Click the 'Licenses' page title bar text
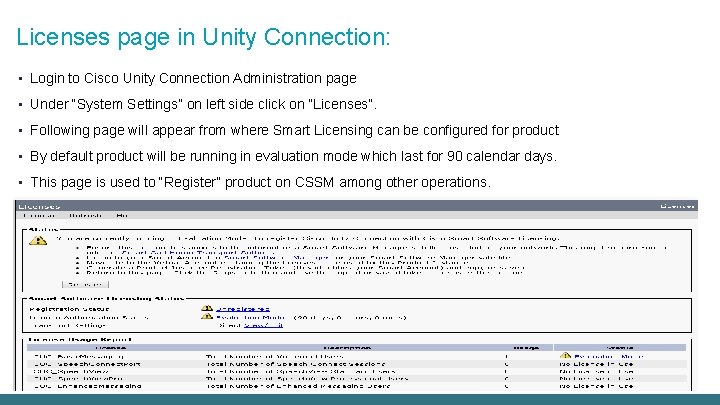This screenshot has width=720, height=405. coord(39,206)
